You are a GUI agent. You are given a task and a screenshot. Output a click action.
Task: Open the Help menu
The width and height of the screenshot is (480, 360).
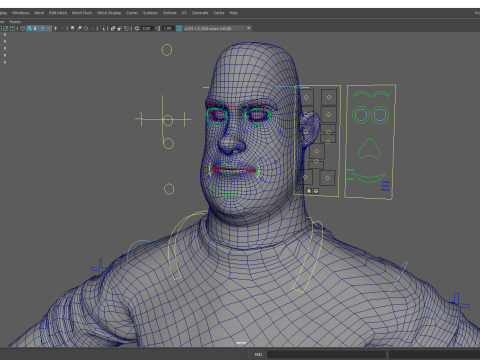tap(233, 13)
